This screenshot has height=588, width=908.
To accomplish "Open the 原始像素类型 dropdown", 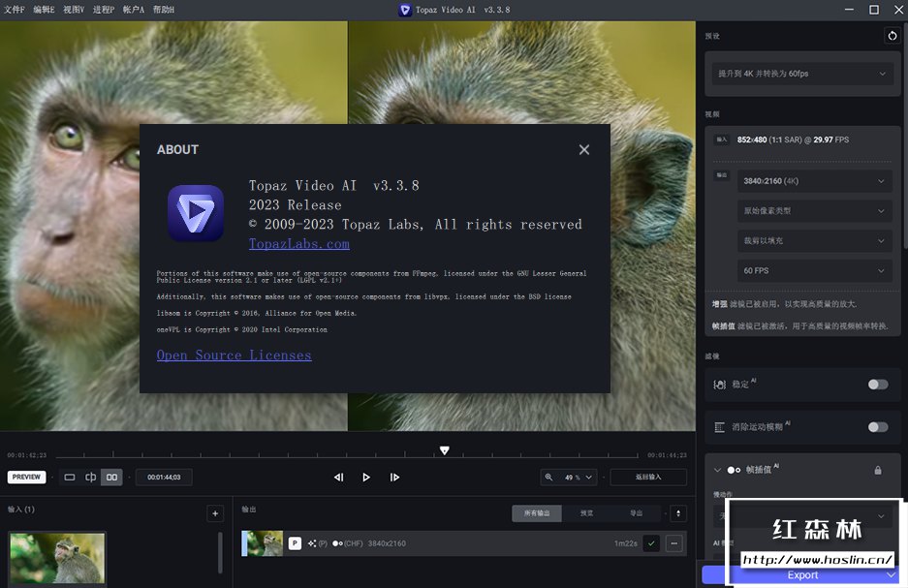I will [x=814, y=210].
